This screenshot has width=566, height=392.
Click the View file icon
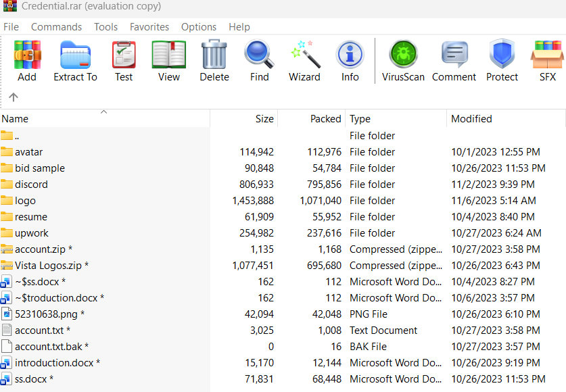click(168, 54)
